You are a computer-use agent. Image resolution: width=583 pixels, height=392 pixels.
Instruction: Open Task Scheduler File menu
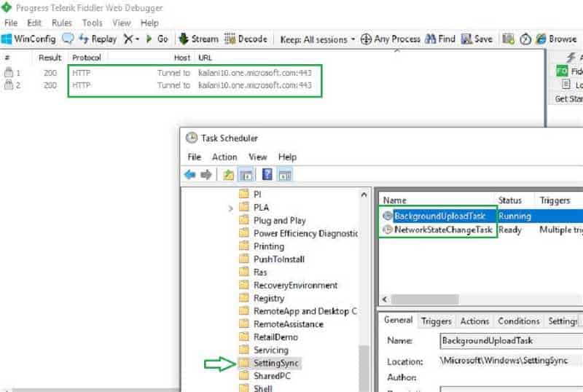[x=194, y=157]
